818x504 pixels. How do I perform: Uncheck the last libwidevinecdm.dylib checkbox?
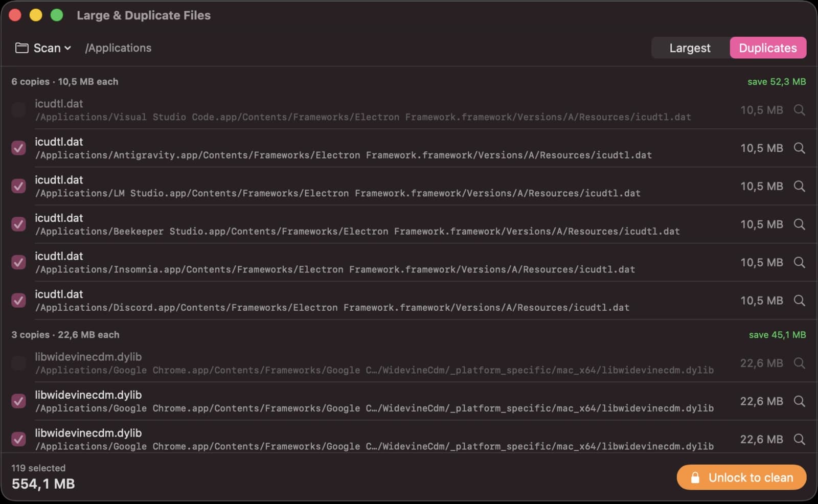(19, 439)
